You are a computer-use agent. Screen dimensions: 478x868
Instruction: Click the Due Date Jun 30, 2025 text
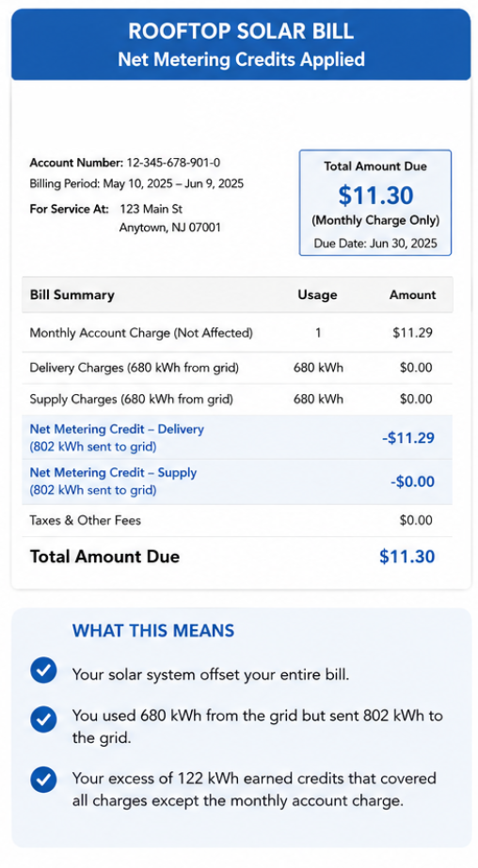(x=375, y=243)
